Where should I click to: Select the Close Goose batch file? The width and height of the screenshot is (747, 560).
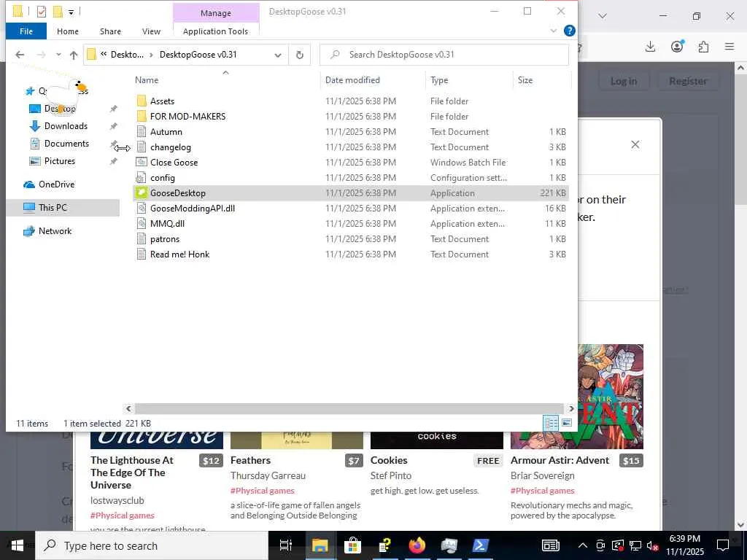174,163
